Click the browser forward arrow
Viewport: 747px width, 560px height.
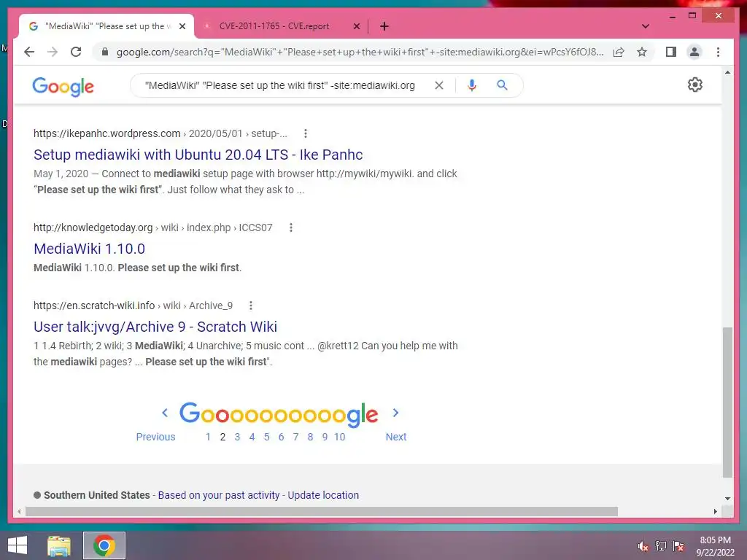53,52
